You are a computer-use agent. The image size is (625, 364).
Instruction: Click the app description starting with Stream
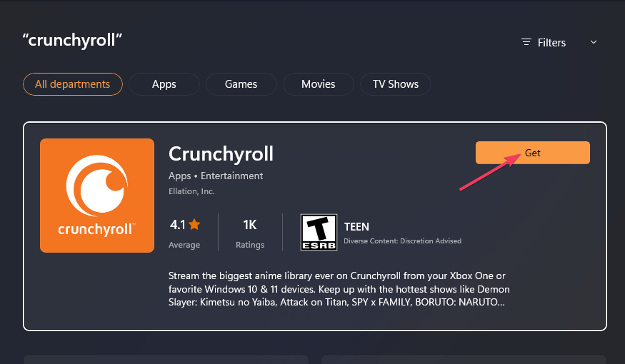pos(339,288)
